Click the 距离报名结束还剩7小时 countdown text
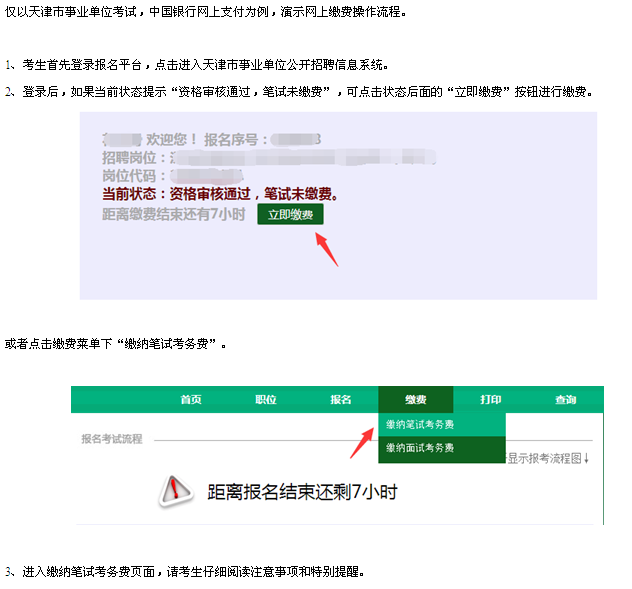Image resolution: width=632 pixels, height=589 pixels. pos(301,492)
